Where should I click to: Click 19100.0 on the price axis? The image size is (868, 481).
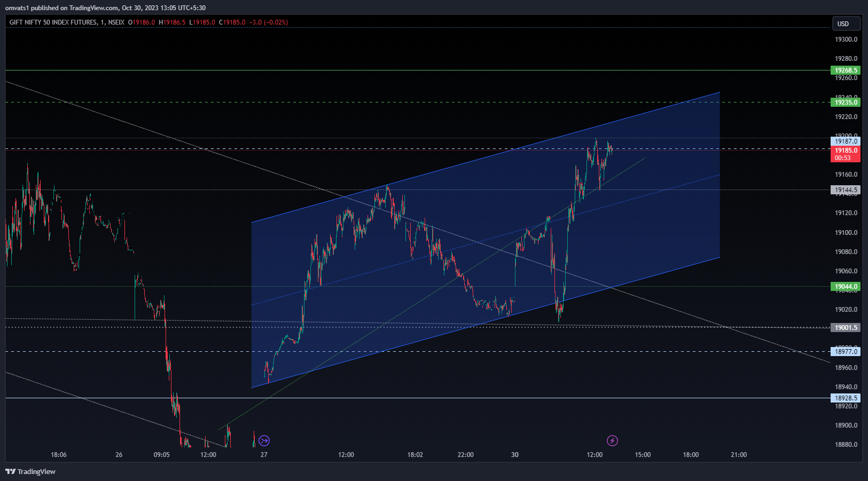[x=846, y=233]
